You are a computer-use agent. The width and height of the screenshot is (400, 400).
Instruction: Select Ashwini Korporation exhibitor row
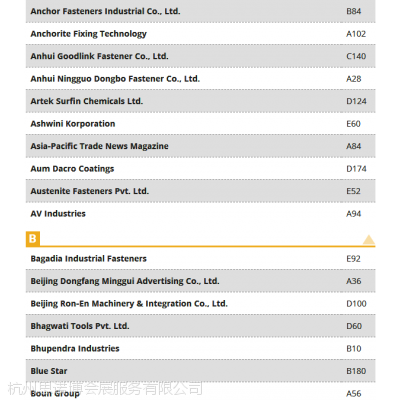200,124
